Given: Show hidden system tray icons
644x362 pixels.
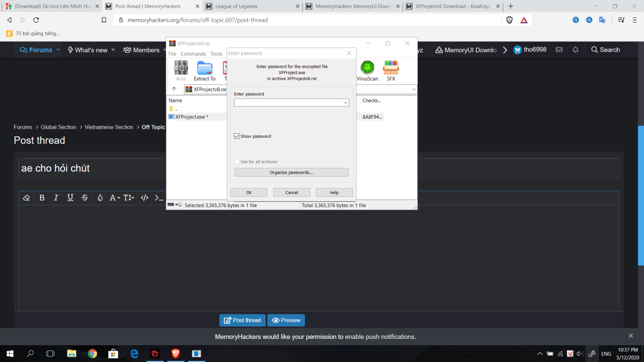Looking at the screenshot, I should (540, 354).
